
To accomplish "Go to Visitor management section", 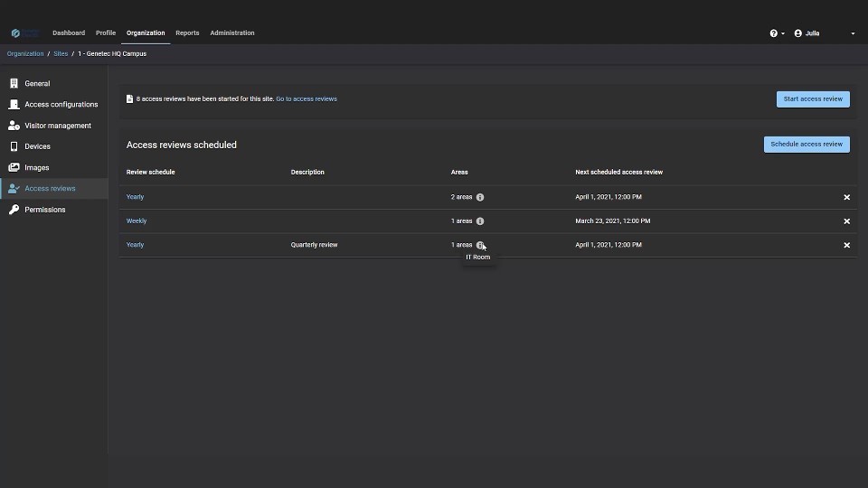I will point(57,126).
